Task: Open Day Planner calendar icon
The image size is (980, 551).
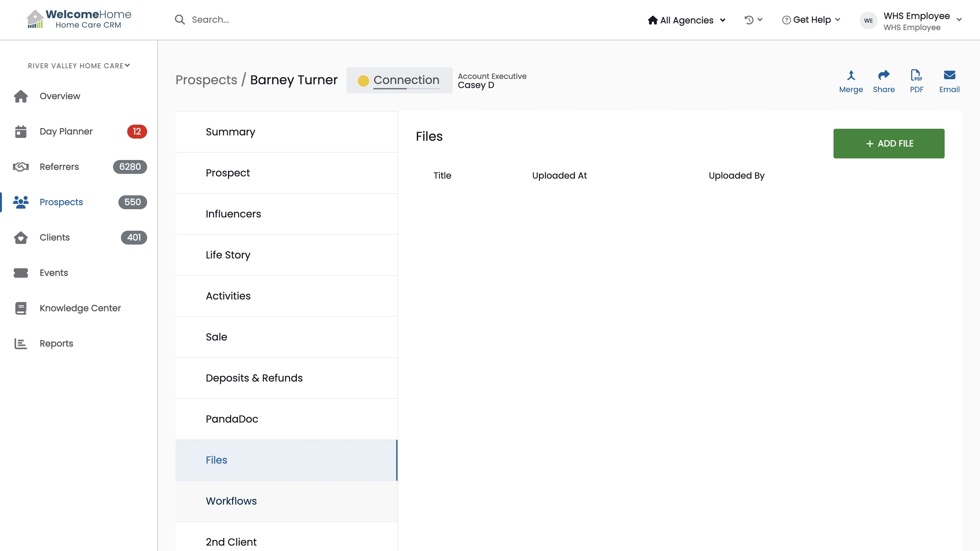Action: coord(21,132)
